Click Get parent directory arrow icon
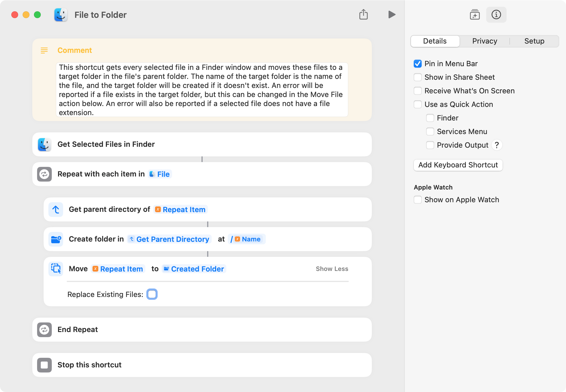Image resolution: width=566 pixels, height=392 pixels. (x=56, y=210)
